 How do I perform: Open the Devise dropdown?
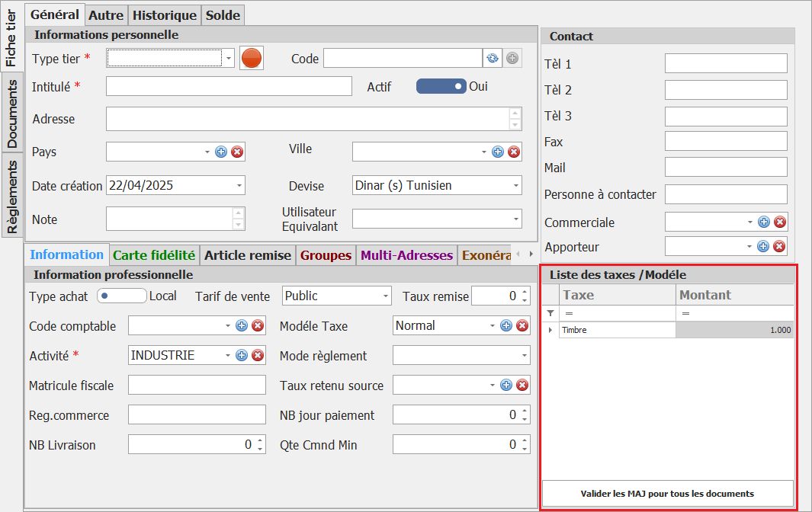click(x=516, y=186)
